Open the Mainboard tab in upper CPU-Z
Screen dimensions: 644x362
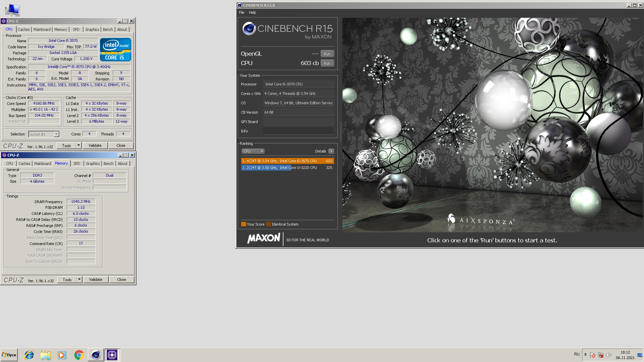click(42, 29)
